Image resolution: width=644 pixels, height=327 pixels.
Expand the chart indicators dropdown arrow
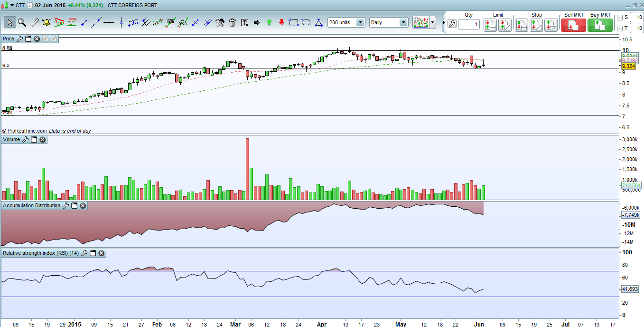coord(432,22)
